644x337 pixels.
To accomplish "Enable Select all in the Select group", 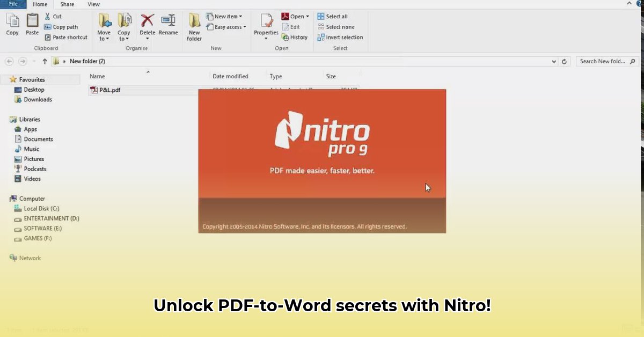I will click(333, 16).
